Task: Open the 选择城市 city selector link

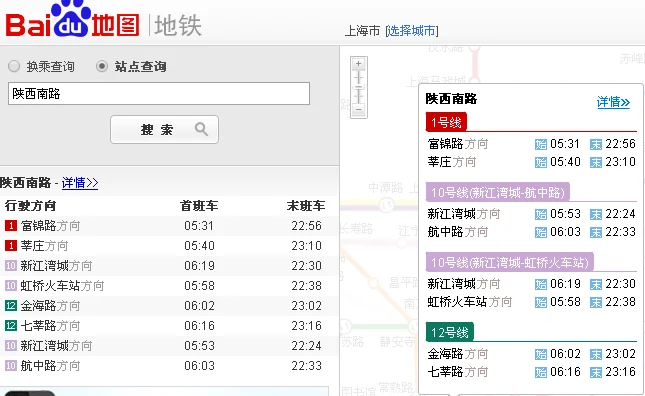Action: (412, 31)
